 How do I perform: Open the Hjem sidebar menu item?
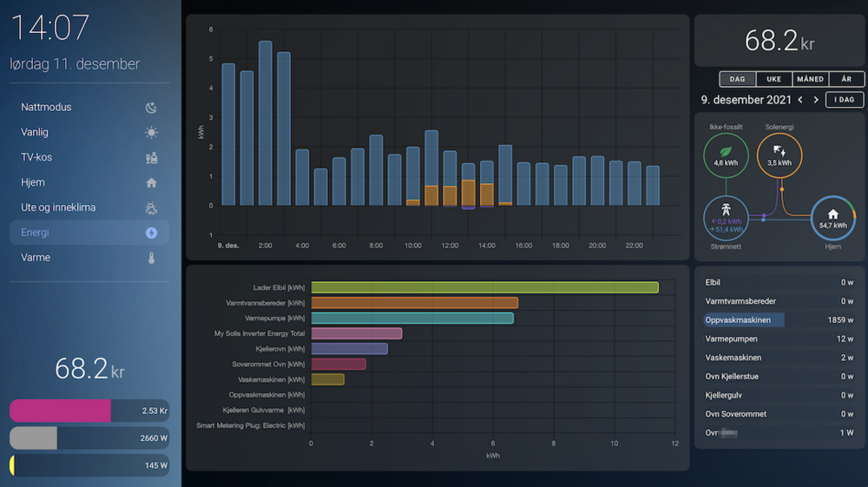pos(89,183)
